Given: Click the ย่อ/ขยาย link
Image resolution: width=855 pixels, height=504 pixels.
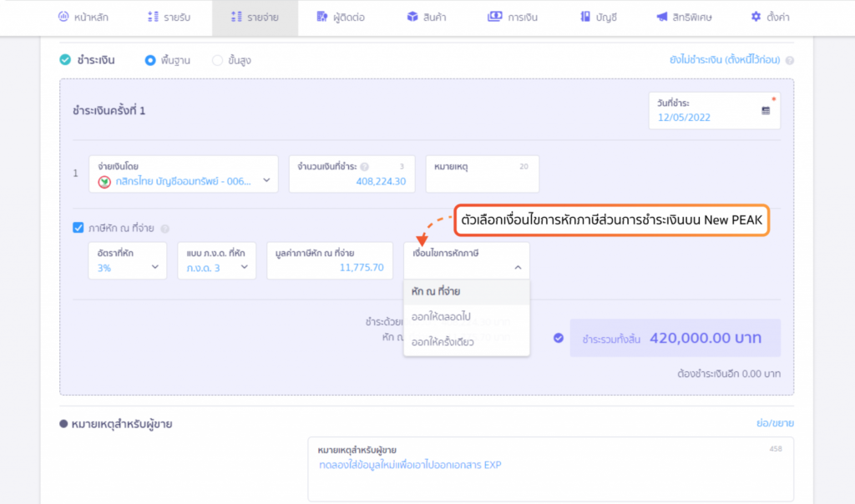Looking at the screenshot, I should pos(773,423).
